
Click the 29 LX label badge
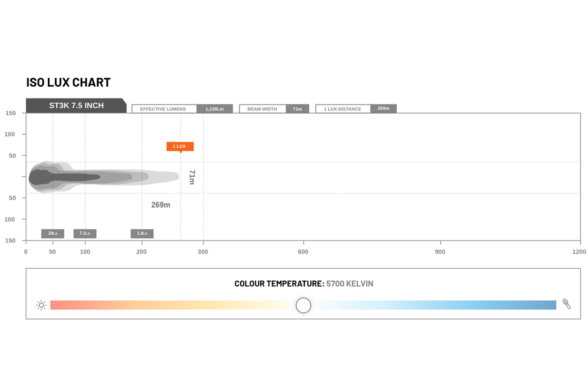pyautogui.click(x=53, y=233)
